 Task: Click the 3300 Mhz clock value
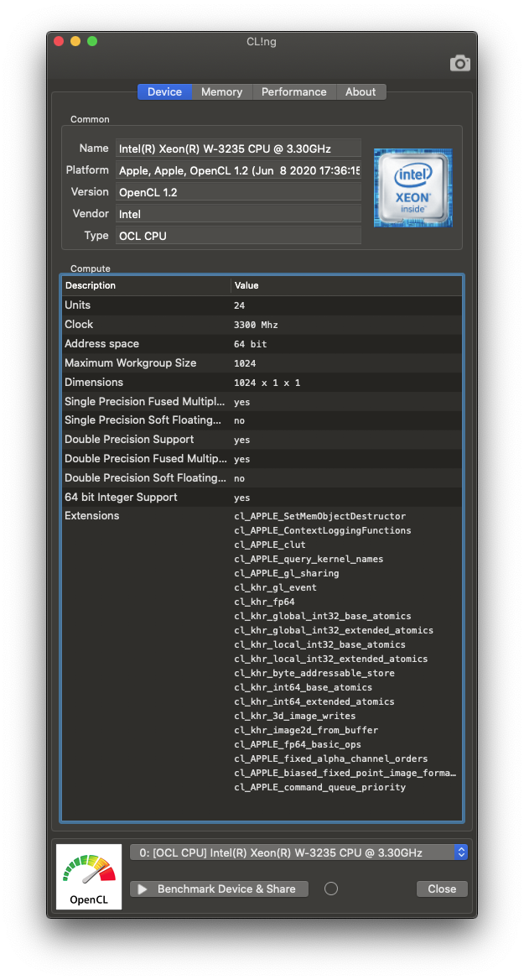pyautogui.click(x=256, y=325)
